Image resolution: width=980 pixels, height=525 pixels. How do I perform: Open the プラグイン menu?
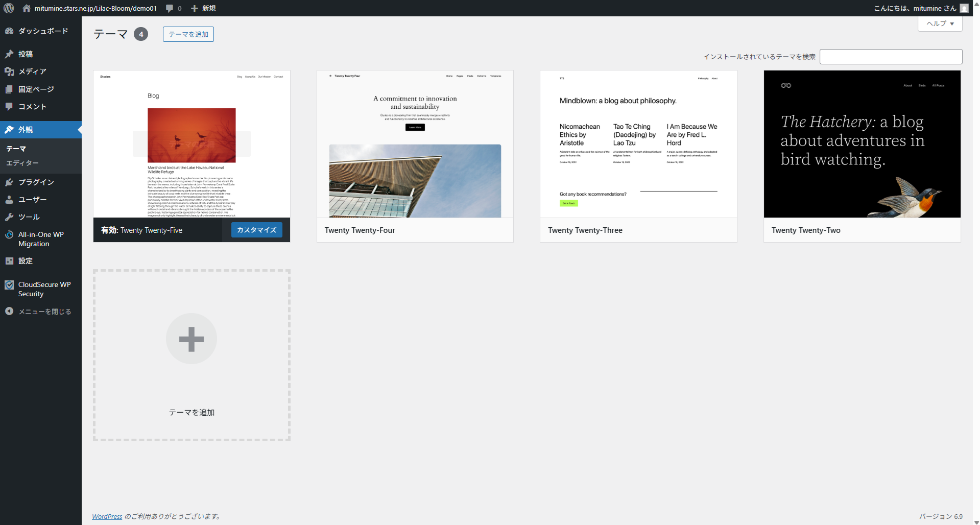(x=36, y=182)
